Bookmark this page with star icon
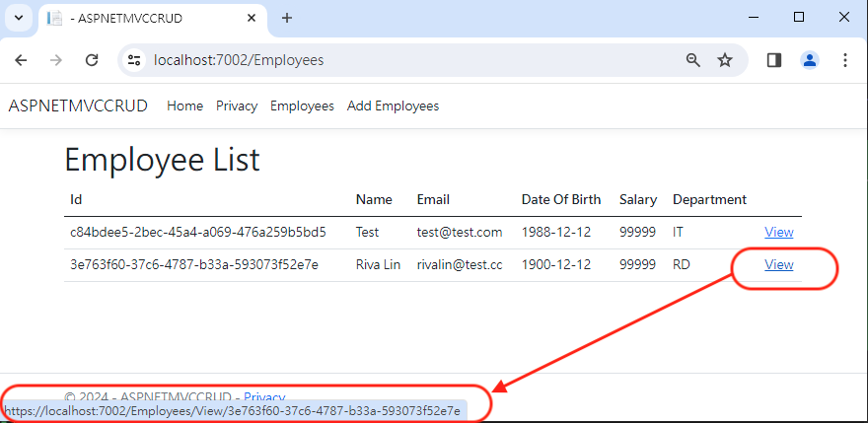This screenshot has width=868, height=423. click(725, 60)
